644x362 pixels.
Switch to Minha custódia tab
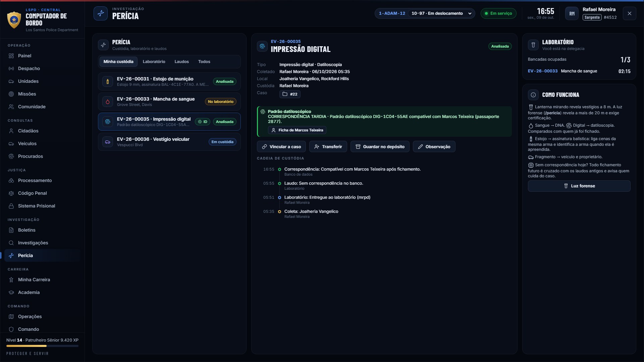pyautogui.click(x=118, y=62)
